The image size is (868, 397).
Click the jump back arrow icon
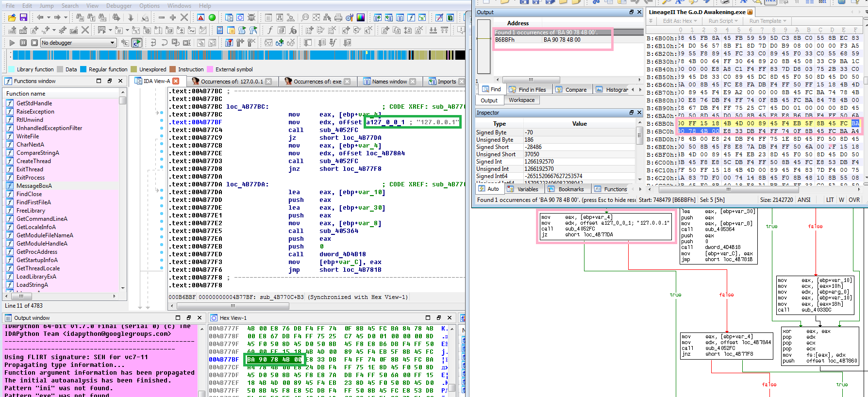40,17
